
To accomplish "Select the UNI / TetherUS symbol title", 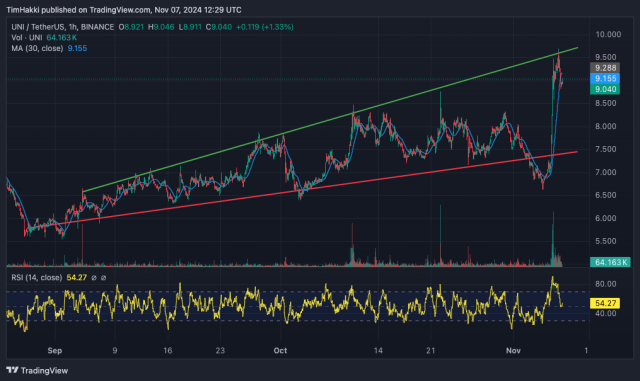I will pos(62,27).
